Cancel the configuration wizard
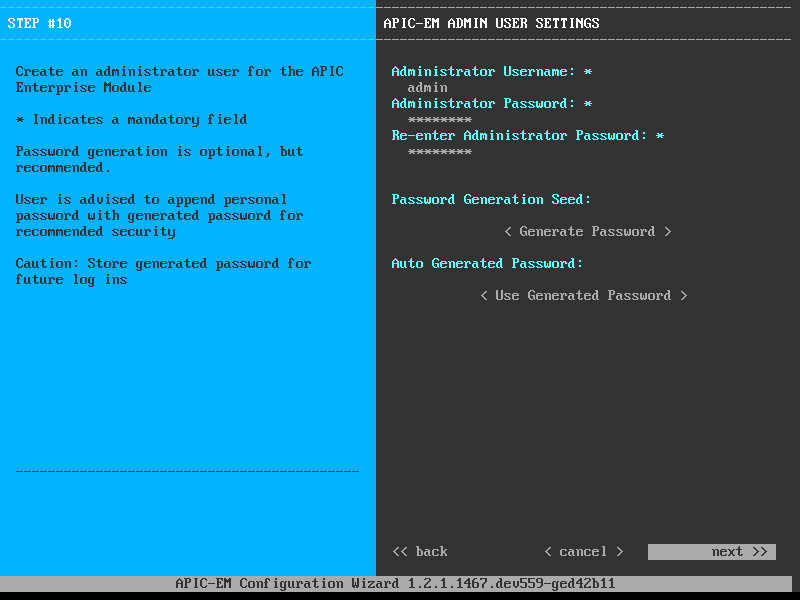Screen dimensions: 800x600 (x=584, y=552)
